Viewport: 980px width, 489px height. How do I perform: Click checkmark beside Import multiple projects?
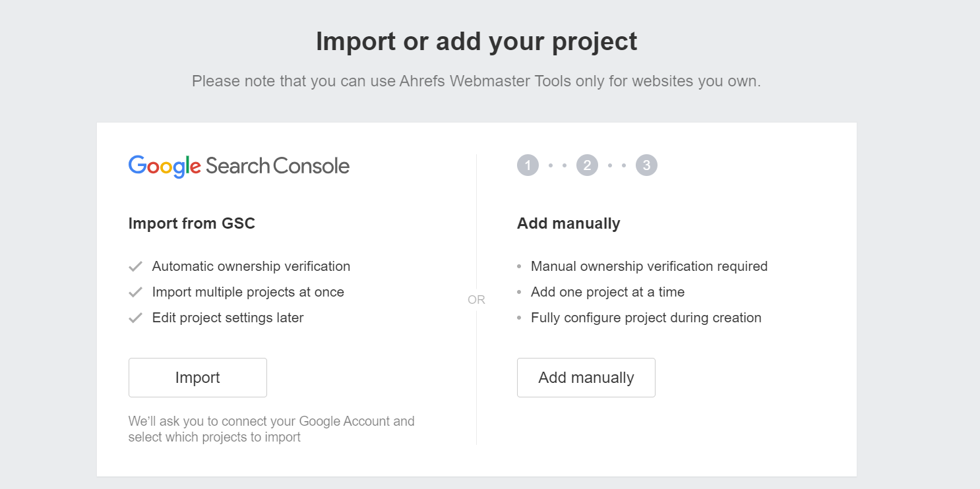(136, 292)
